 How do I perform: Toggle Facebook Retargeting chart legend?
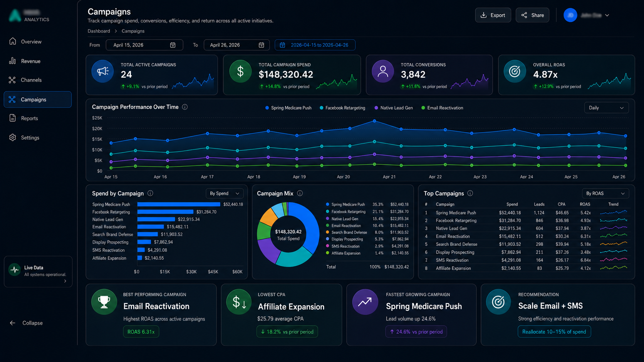pyautogui.click(x=342, y=108)
